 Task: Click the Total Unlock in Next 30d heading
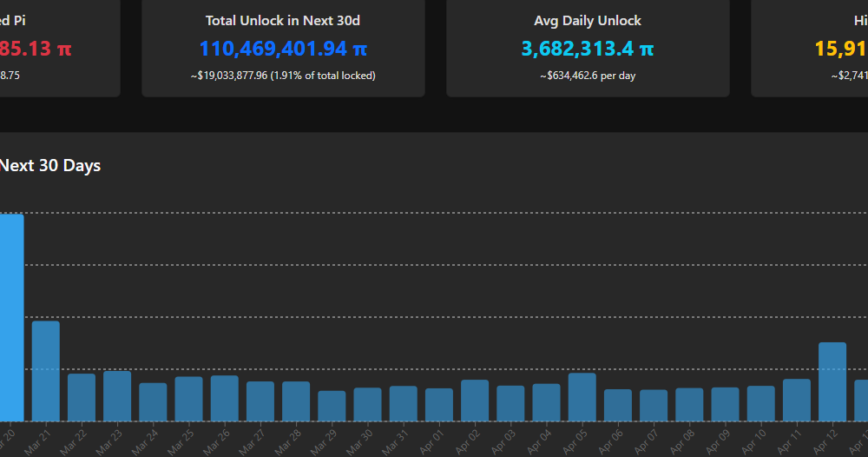point(283,20)
